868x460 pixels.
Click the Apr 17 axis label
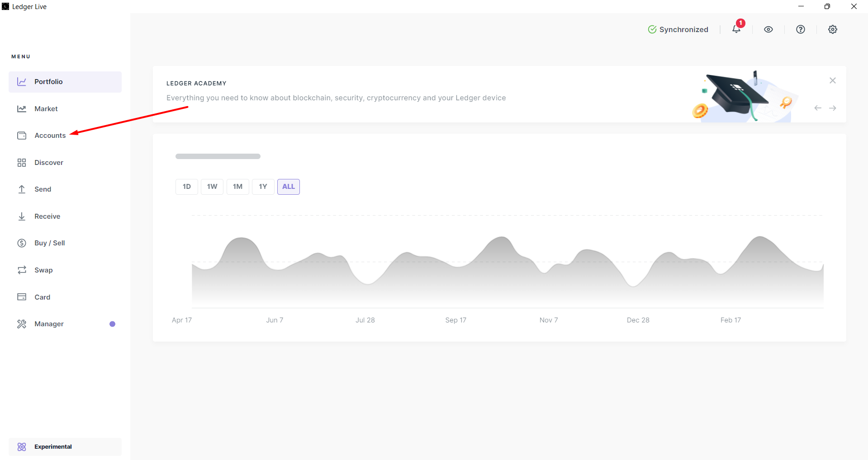click(182, 320)
